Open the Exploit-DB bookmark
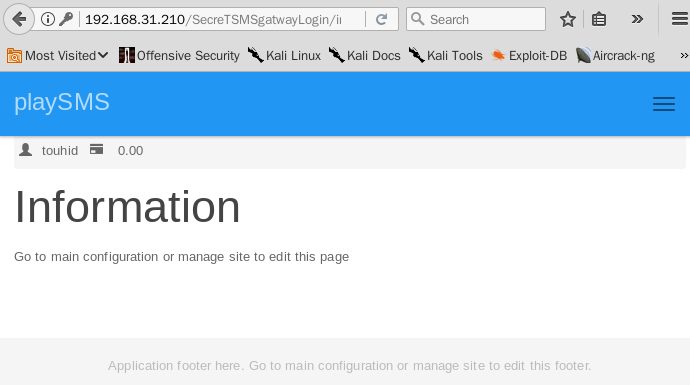Image resolution: width=690 pixels, height=385 pixels. click(529, 56)
